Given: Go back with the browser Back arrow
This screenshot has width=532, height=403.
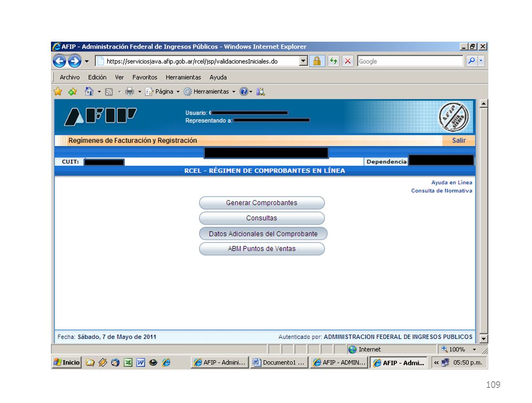Looking at the screenshot, I should click(59, 62).
